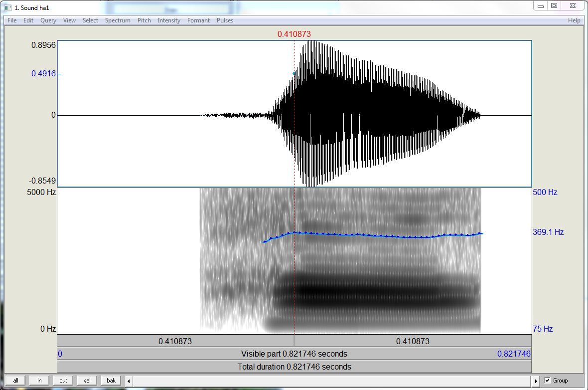Image resolution: width=588 pixels, height=390 pixels.
Task: Click the 75 Hz pitch floor label
Action: [543, 329]
